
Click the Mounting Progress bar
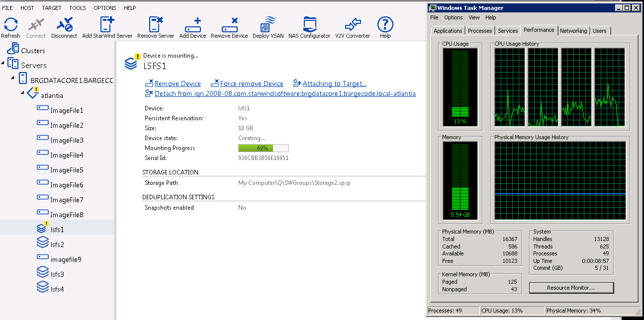coord(264,148)
